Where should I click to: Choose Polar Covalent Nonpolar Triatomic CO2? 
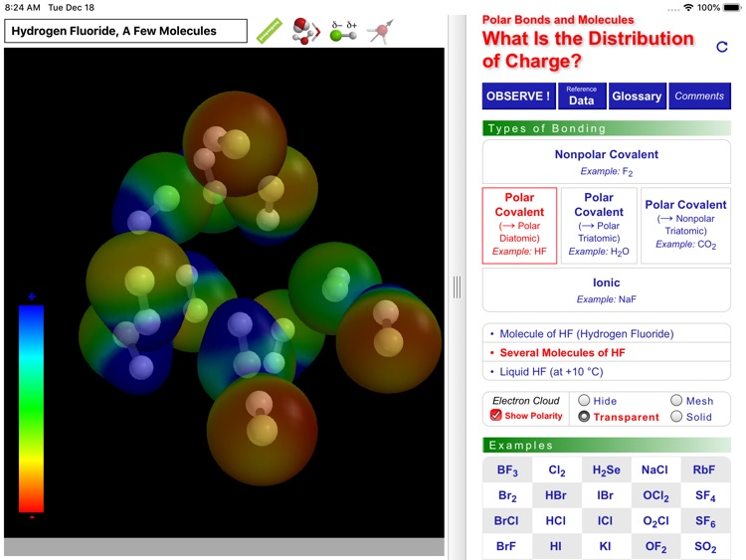click(x=685, y=226)
